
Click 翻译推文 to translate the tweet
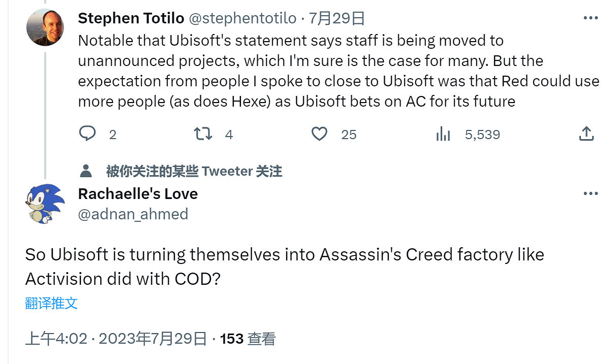pos(51,303)
